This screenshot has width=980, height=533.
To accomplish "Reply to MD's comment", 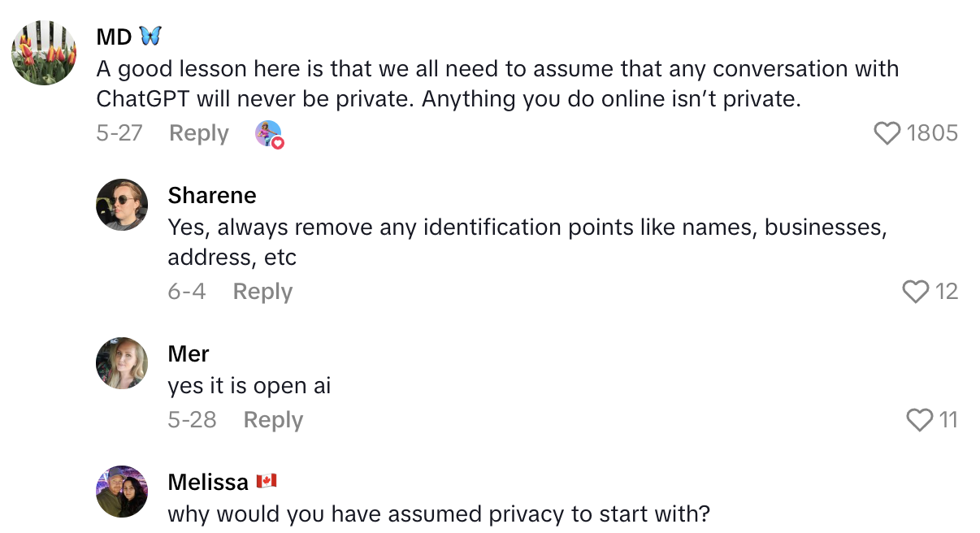I will coord(198,133).
